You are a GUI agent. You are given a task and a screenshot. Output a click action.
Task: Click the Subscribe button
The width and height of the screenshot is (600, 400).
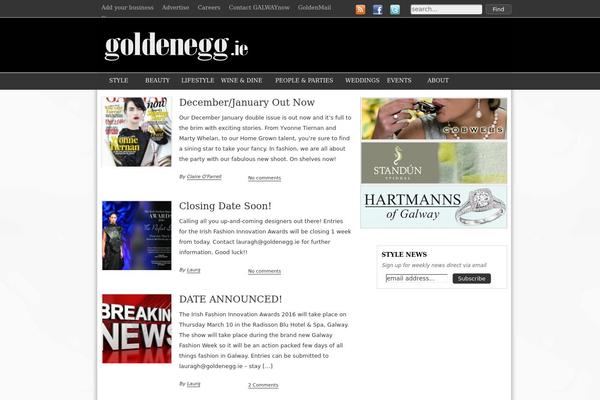click(x=472, y=278)
